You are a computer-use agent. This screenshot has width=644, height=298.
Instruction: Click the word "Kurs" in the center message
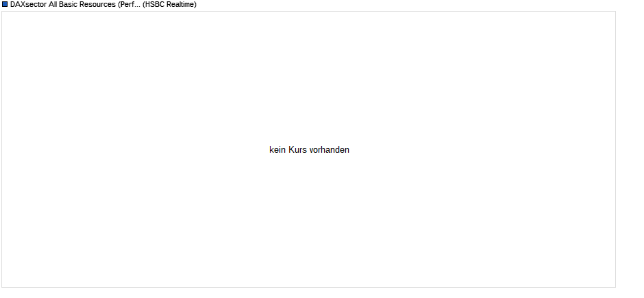[298, 150]
